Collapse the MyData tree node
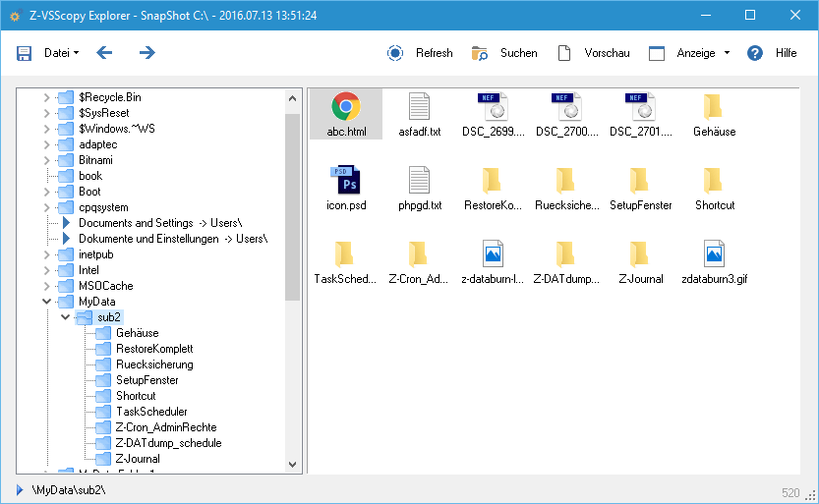This screenshot has height=504, width=819. coord(46,302)
